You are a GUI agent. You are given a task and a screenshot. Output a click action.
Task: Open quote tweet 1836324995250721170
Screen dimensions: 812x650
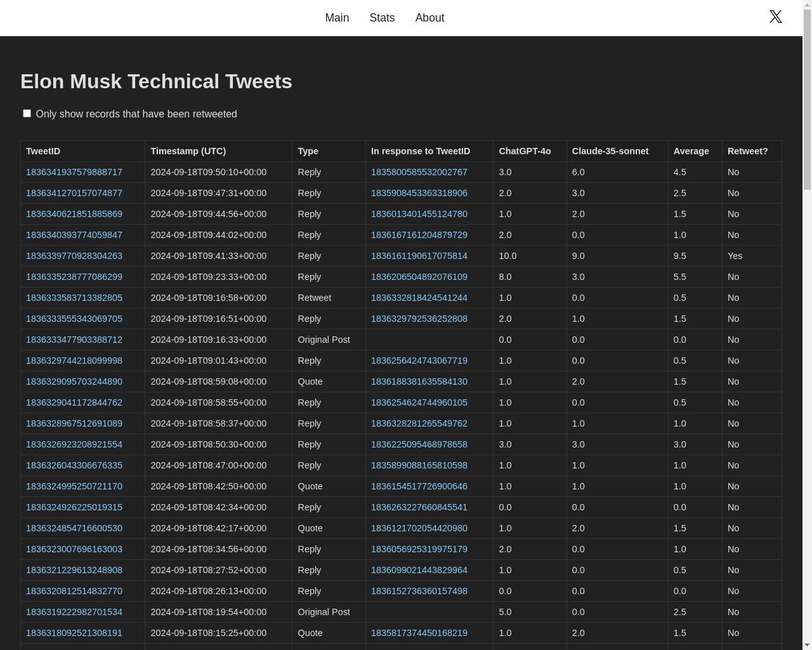coord(74,486)
